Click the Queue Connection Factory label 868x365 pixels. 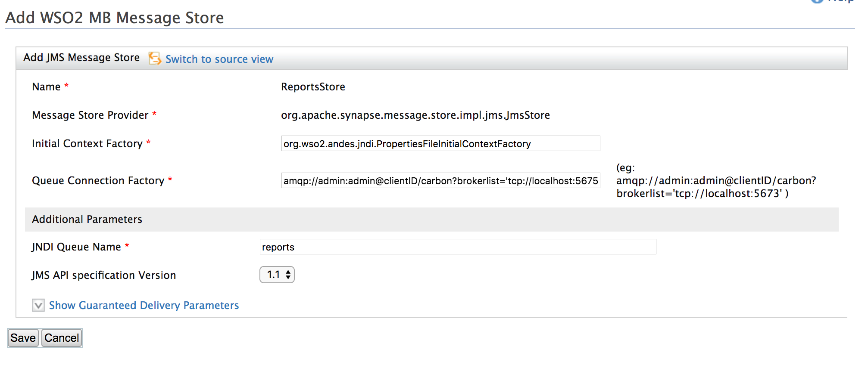pyautogui.click(x=98, y=181)
